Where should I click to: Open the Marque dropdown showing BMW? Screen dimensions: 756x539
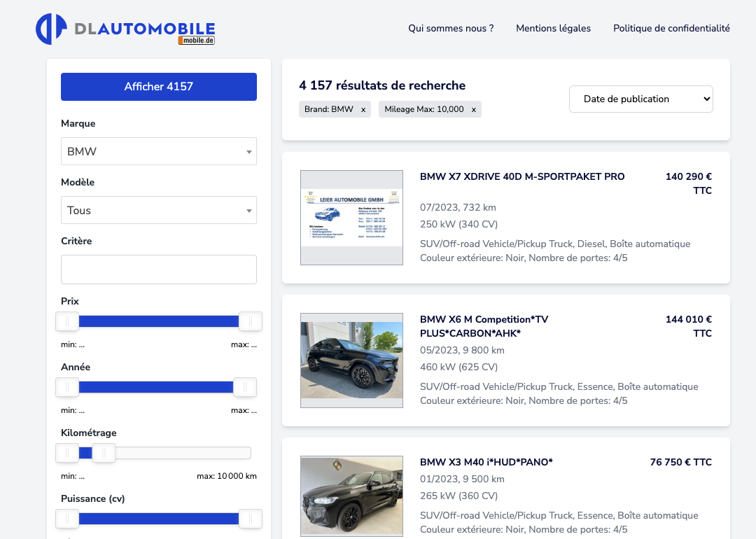pos(159,151)
